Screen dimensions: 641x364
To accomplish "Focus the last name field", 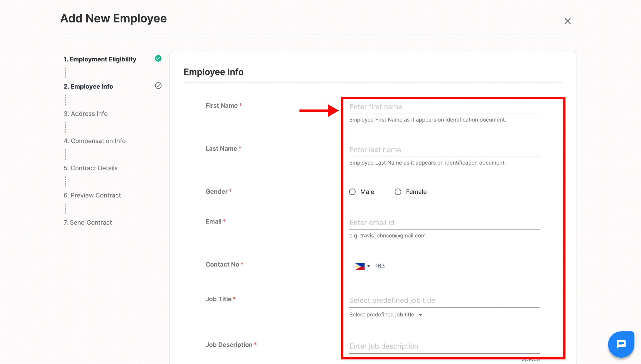I will [444, 150].
